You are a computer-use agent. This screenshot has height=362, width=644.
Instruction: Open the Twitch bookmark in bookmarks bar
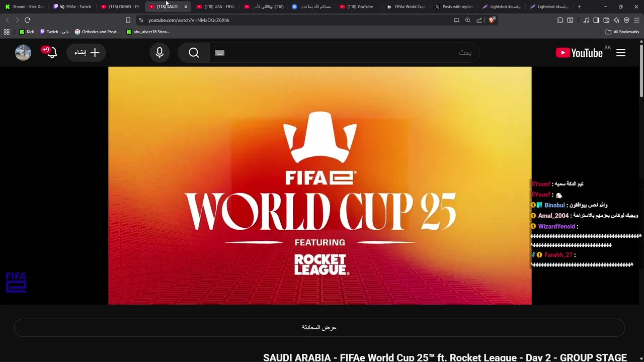click(54, 32)
